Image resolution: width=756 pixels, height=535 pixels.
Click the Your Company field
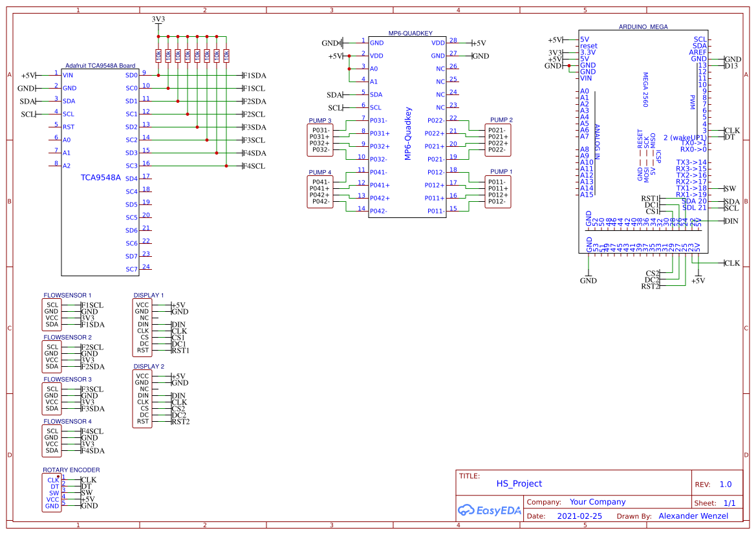click(597, 502)
